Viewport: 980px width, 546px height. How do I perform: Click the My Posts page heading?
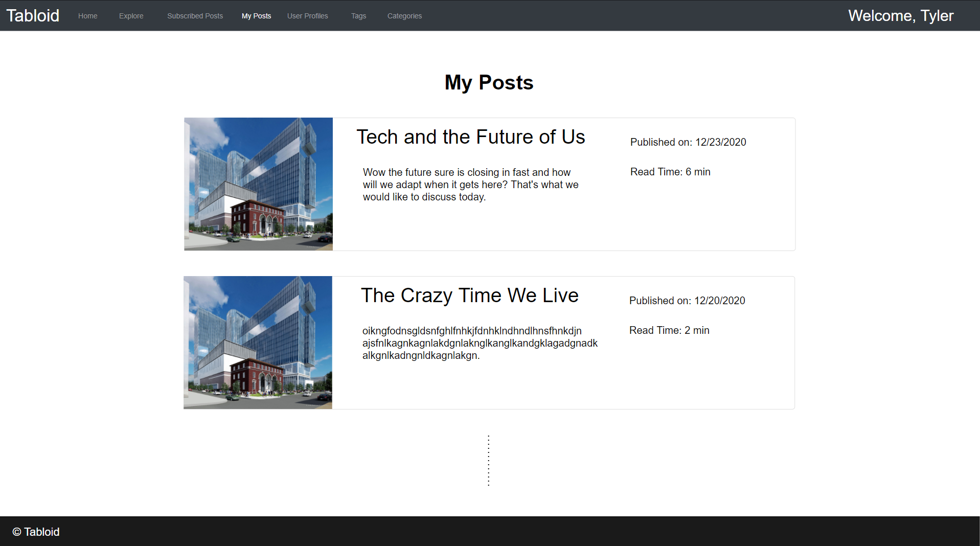coord(489,82)
